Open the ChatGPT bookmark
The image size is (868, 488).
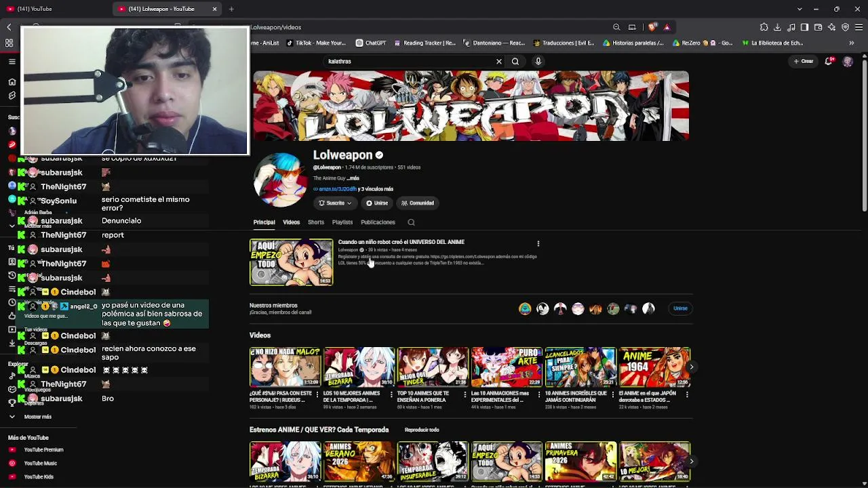(x=371, y=43)
